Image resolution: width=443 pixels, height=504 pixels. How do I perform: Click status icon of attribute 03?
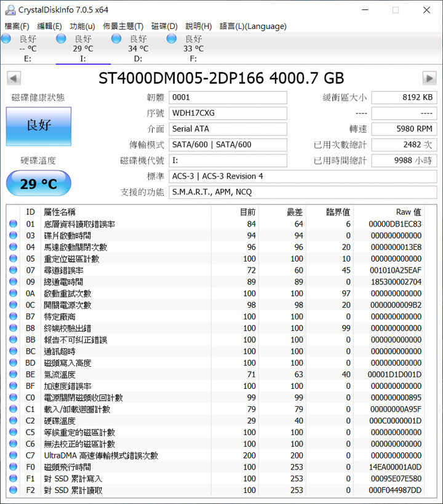(13, 235)
